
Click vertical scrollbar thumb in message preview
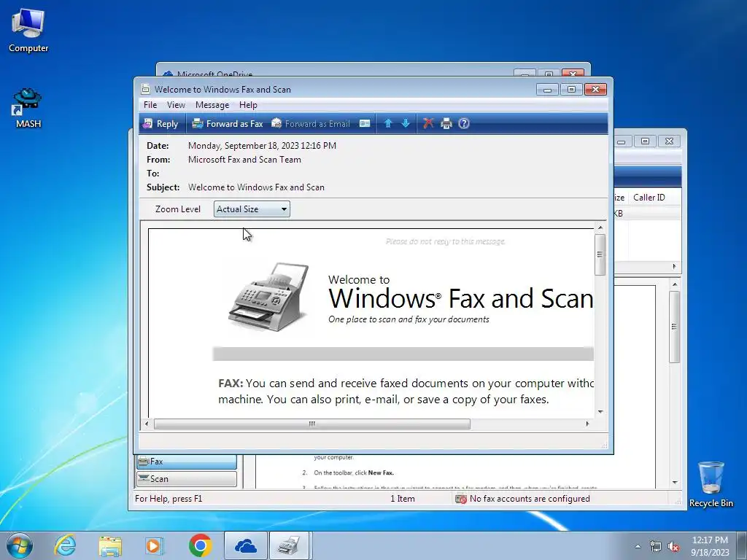600,254
